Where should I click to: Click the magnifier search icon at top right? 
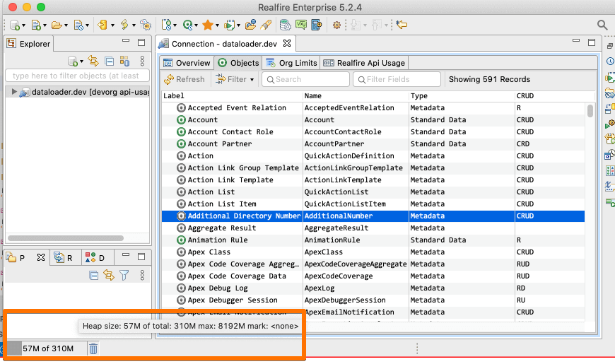click(602, 25)
